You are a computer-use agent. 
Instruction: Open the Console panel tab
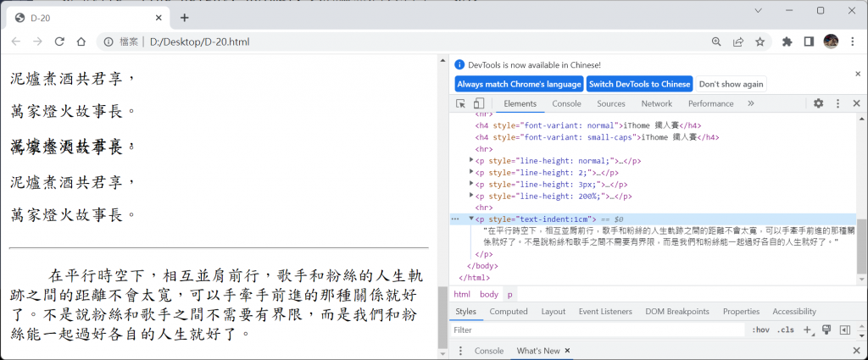566,103
